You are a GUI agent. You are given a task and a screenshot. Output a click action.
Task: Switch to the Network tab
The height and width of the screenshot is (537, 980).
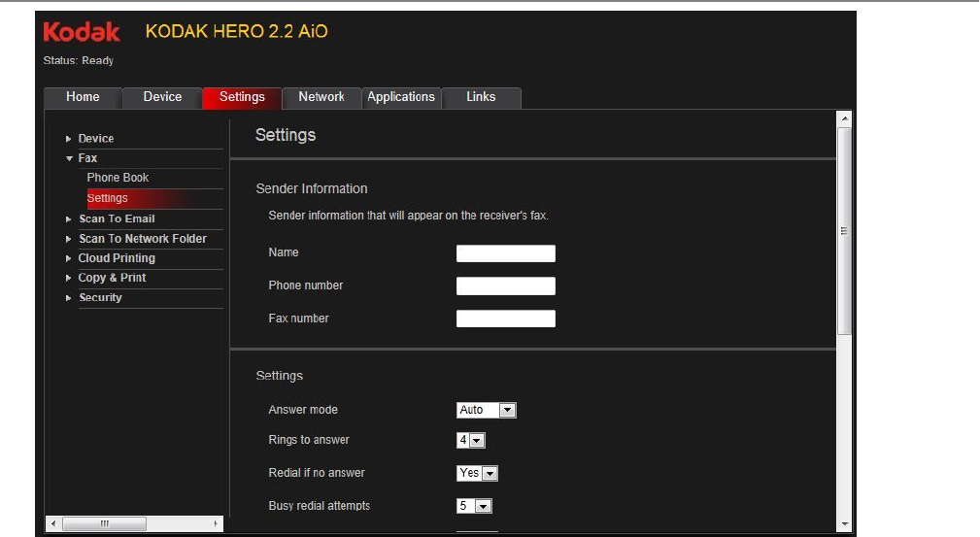pyautogui.click(x=321, y=97)
